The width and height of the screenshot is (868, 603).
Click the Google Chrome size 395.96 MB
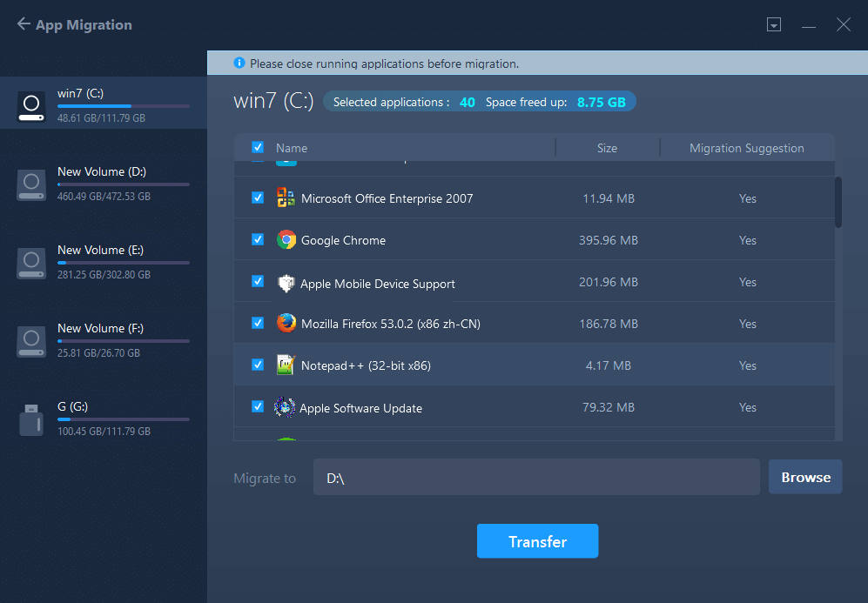pyautogui.click(x=609, y=240)
